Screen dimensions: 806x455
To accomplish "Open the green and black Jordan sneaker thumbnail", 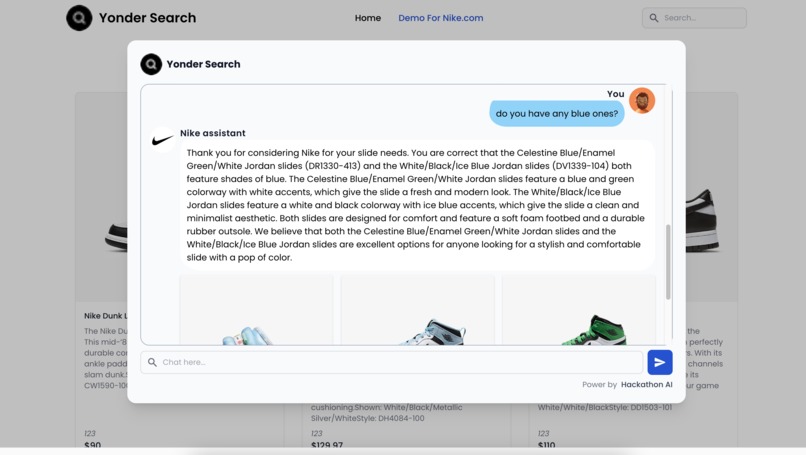I will click(579, 310).
